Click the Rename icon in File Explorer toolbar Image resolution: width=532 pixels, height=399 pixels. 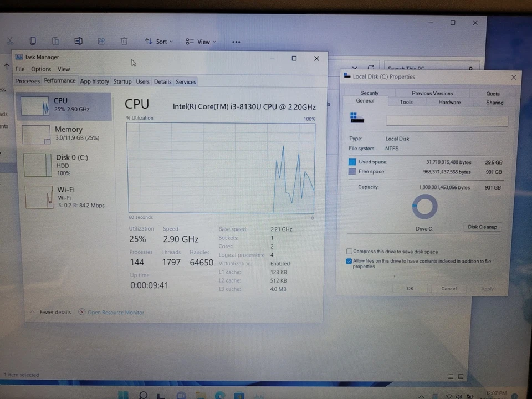[78, 41]
